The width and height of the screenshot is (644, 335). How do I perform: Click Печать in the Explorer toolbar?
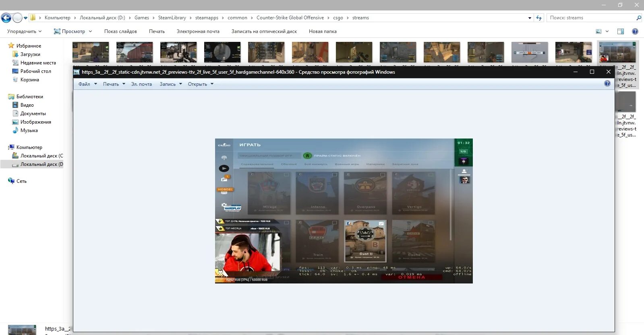(157, 31)
